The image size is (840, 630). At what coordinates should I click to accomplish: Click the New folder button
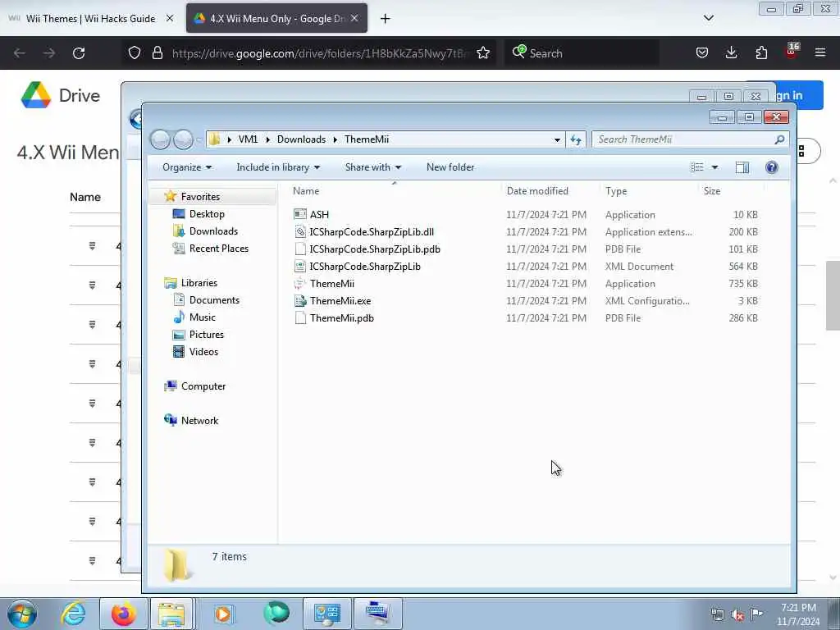coord(450,167)
